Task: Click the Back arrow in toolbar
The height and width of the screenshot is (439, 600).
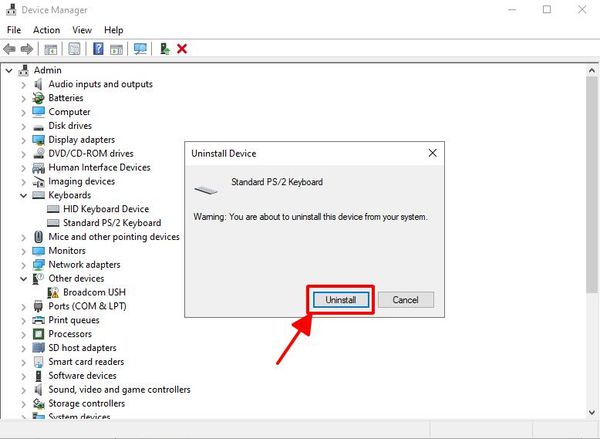Action: 10,48
